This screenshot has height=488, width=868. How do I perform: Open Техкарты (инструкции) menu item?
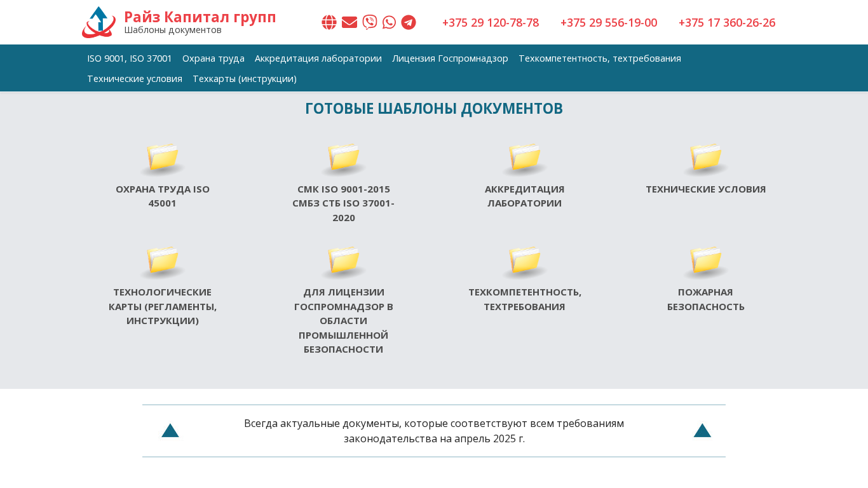[245, 79]
